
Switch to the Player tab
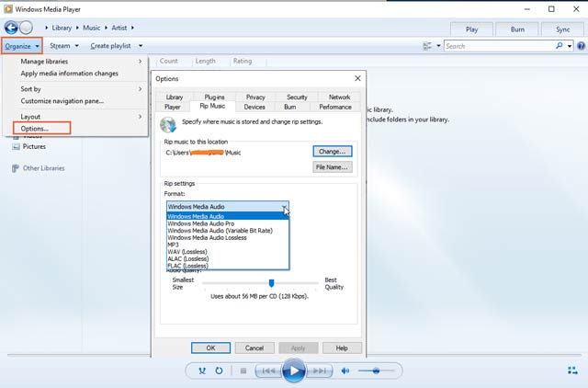(x=173, y=107)
